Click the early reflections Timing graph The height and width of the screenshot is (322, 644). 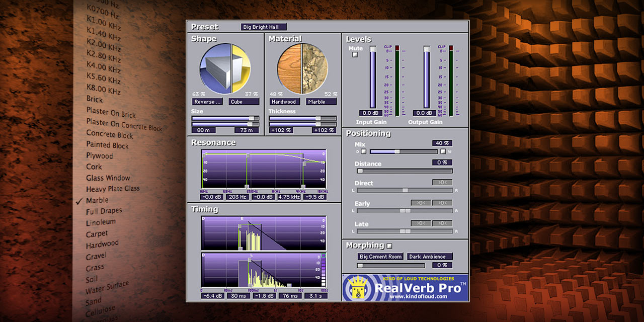click(264, 233)
